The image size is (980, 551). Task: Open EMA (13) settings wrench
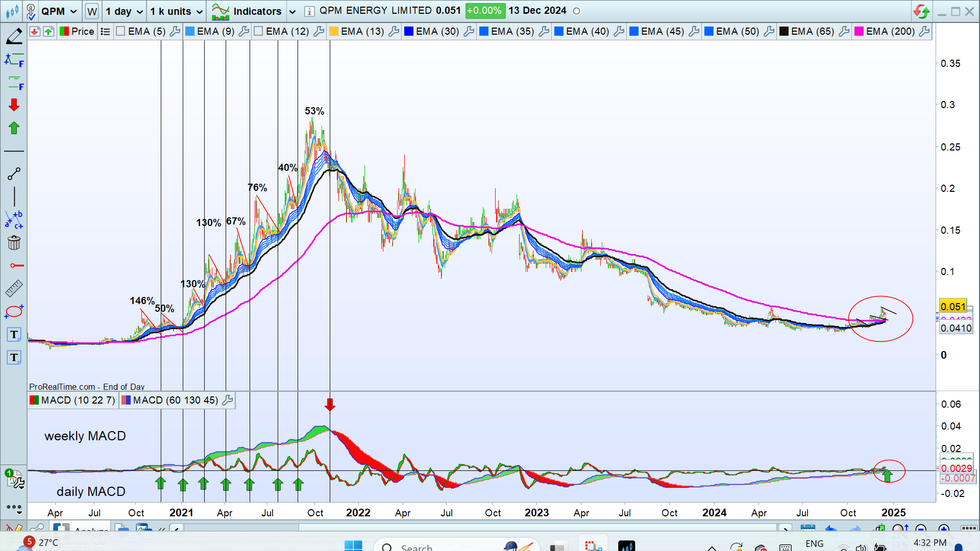[x=394, y=32]
